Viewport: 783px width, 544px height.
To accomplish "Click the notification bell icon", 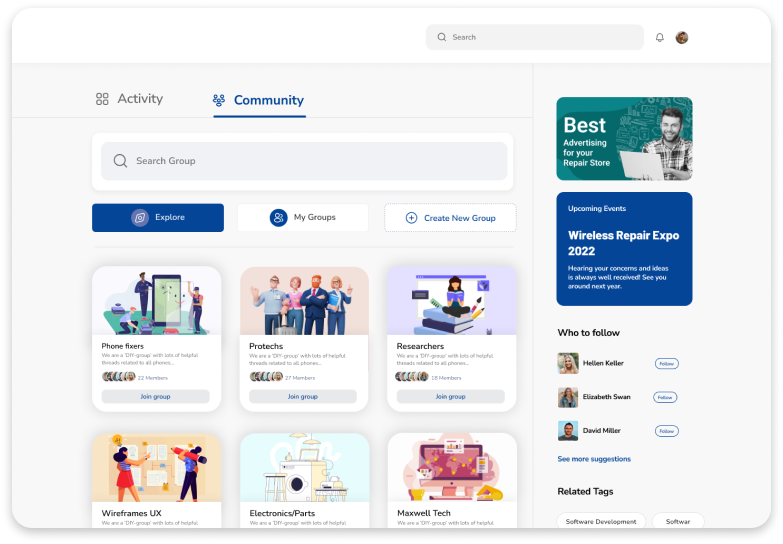I will coord(660,38).
